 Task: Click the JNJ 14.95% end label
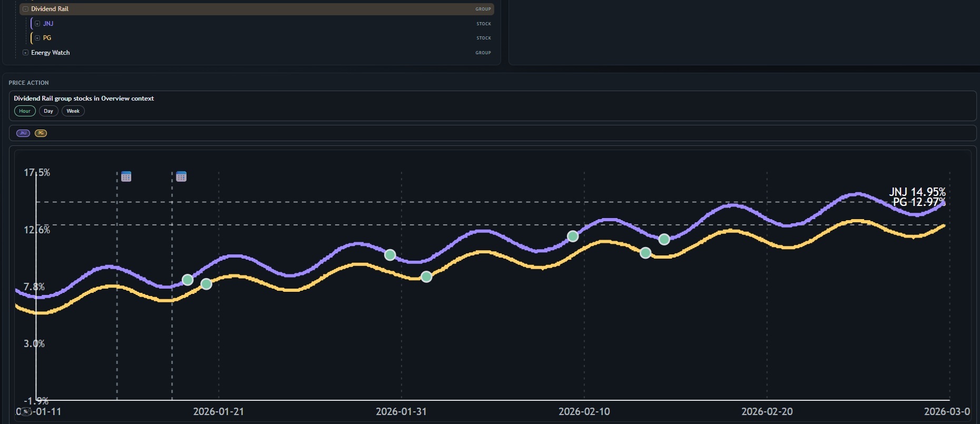[x=917, y=192]
